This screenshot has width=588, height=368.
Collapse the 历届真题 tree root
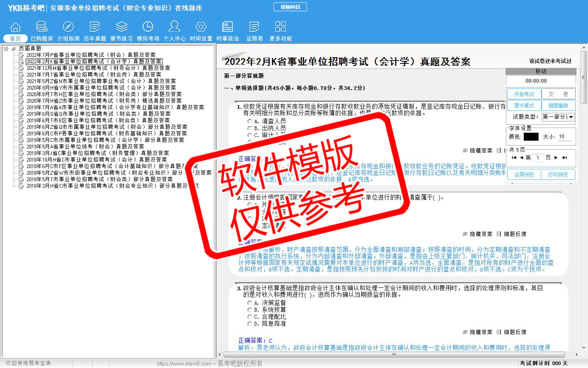tap(6, 49)
